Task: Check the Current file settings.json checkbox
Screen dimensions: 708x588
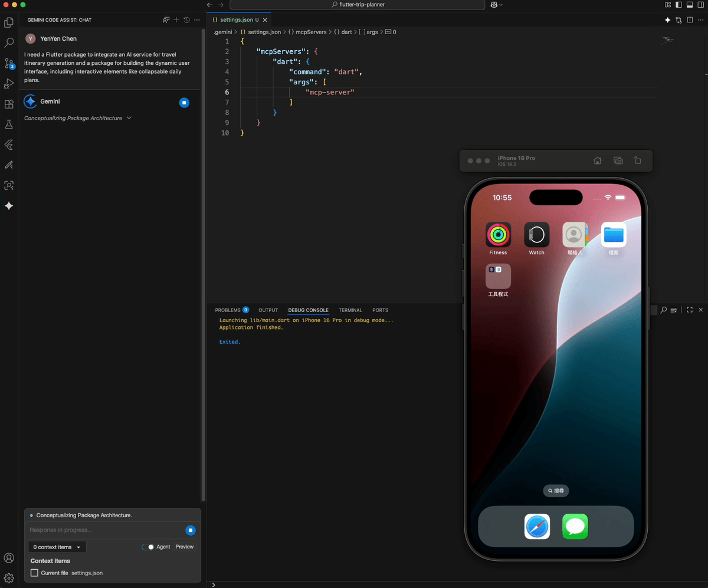Action: (x=35, y=573)
